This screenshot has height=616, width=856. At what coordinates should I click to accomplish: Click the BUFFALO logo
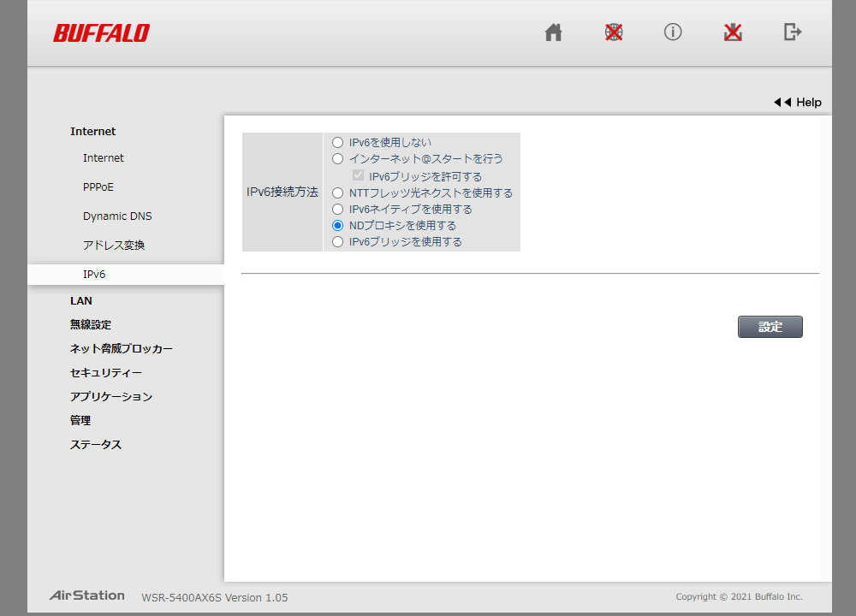pyautogui.click(x=102, y=33)
